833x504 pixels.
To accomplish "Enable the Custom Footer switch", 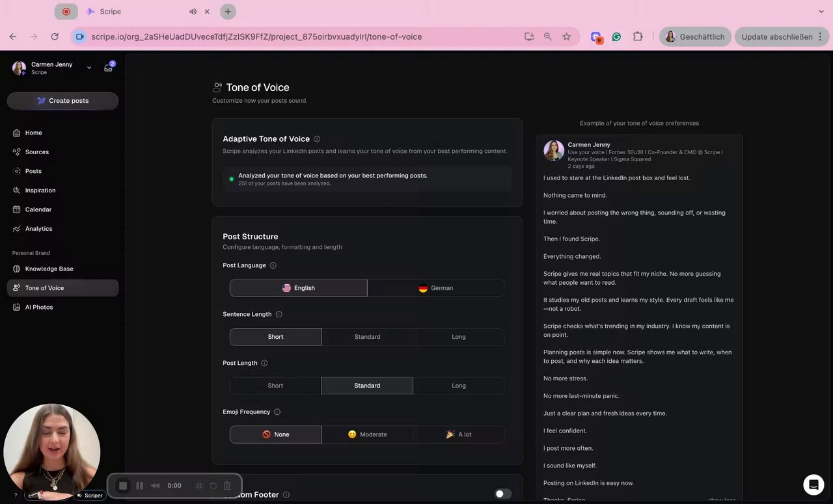I will [x=503, y=494].
